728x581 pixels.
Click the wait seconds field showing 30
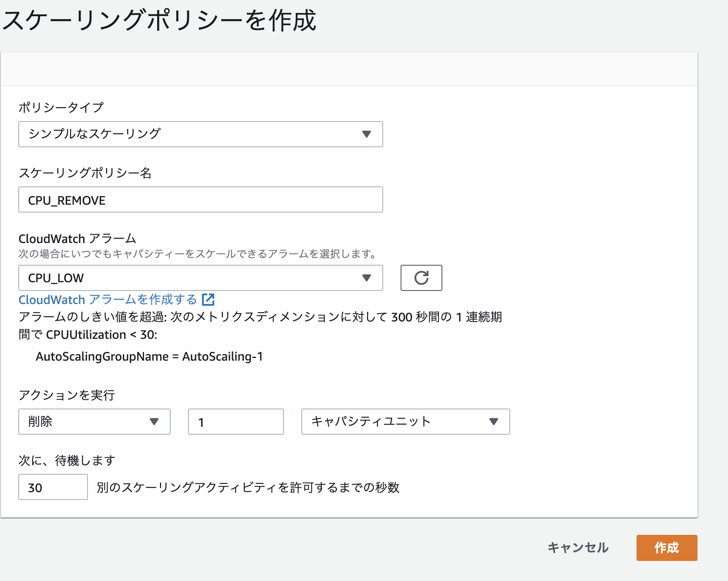point(53,487)
